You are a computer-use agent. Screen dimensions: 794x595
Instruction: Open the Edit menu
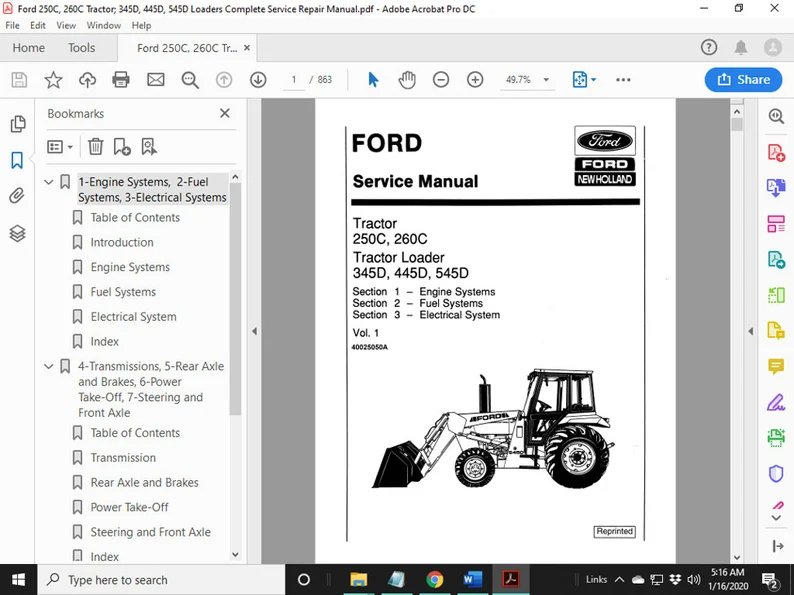pos(37,25)
